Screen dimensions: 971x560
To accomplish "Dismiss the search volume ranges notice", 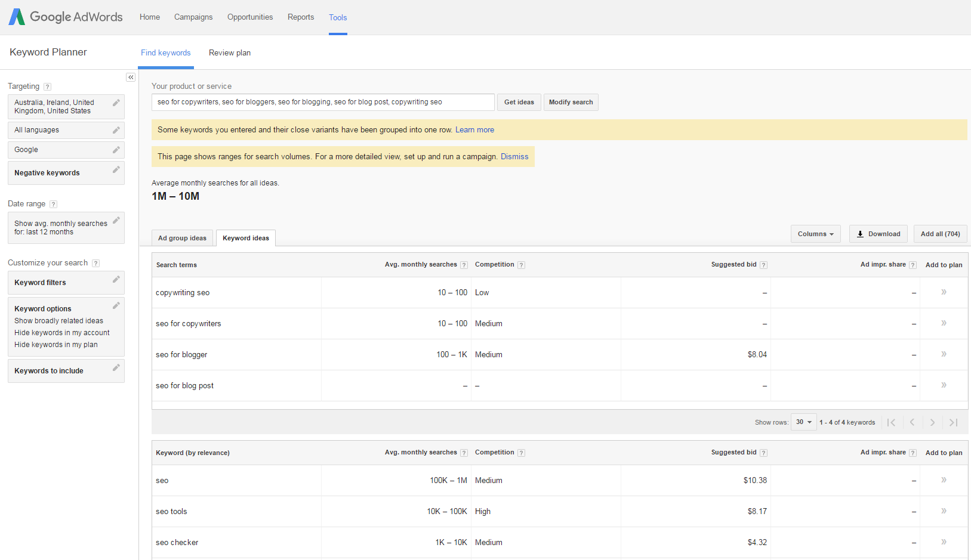I will click(514, 157).
